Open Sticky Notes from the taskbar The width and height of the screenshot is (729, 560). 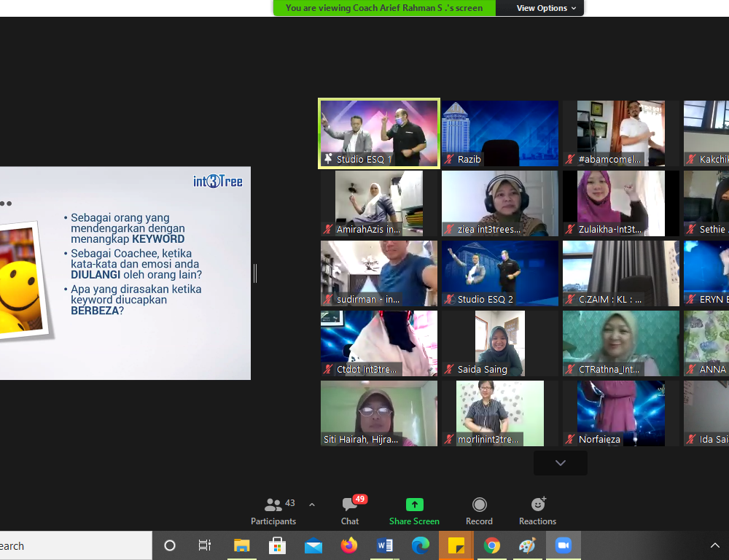tap(456, 545)
